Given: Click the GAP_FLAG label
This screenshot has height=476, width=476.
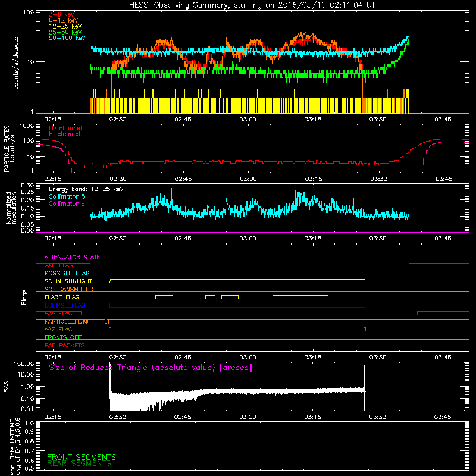Looking at the screenshot, I should click(x=58, y=265).
